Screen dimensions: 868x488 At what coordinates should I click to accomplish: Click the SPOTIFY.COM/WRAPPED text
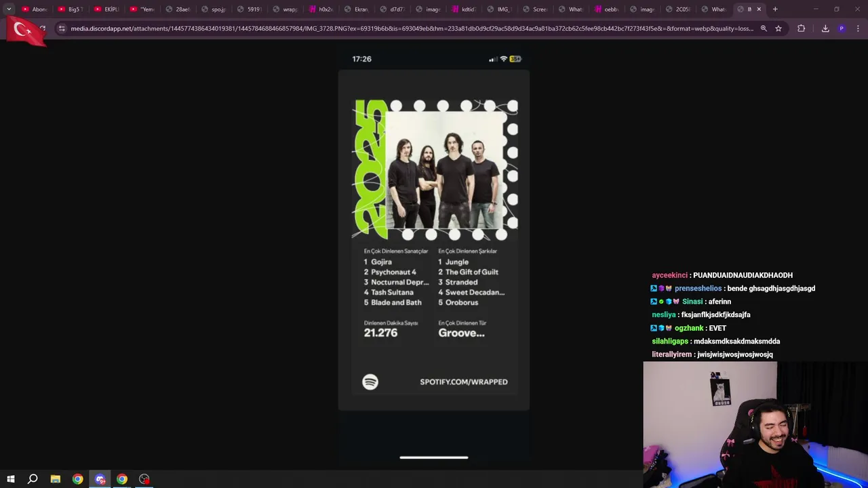(464, 382)
